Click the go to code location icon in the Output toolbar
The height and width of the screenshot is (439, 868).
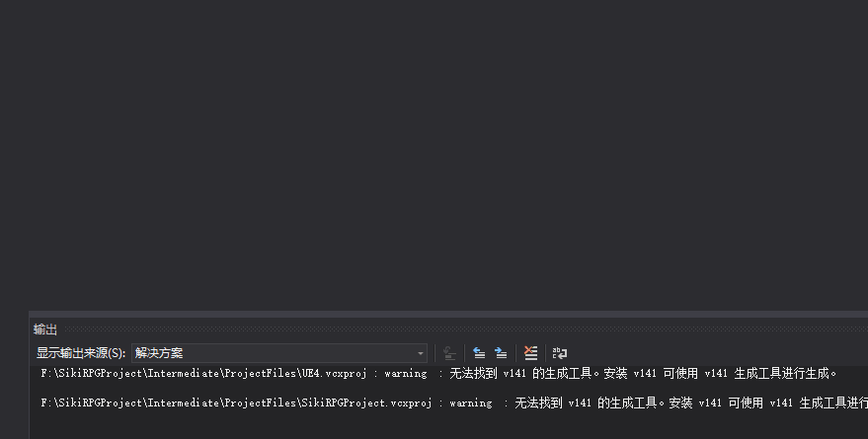point(449,353)
